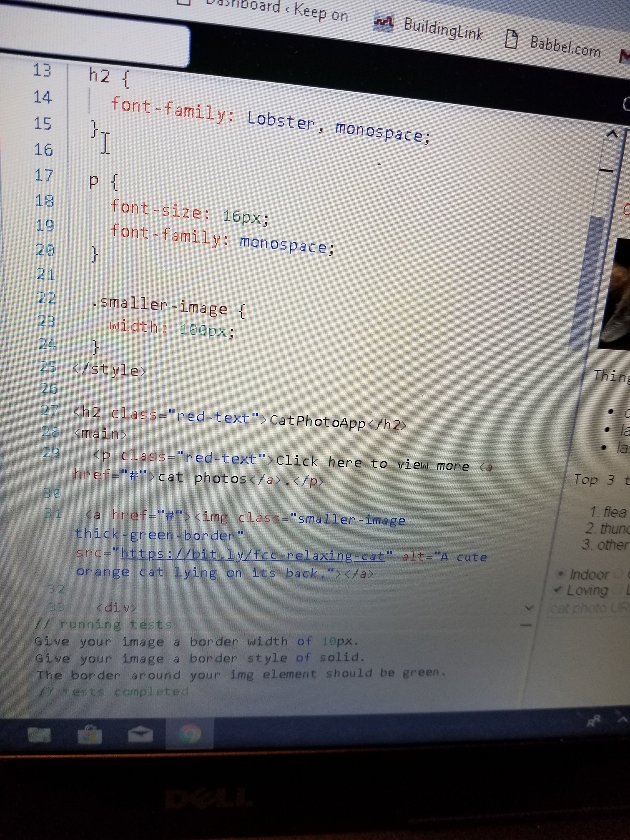Click the cat photo URL input field

(x=589, y=609)
